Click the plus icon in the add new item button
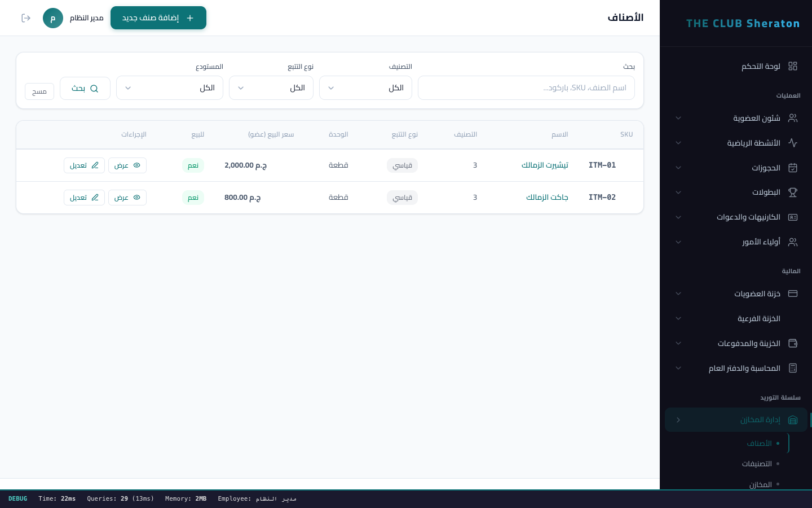812x508 pixels. point(190,18)
